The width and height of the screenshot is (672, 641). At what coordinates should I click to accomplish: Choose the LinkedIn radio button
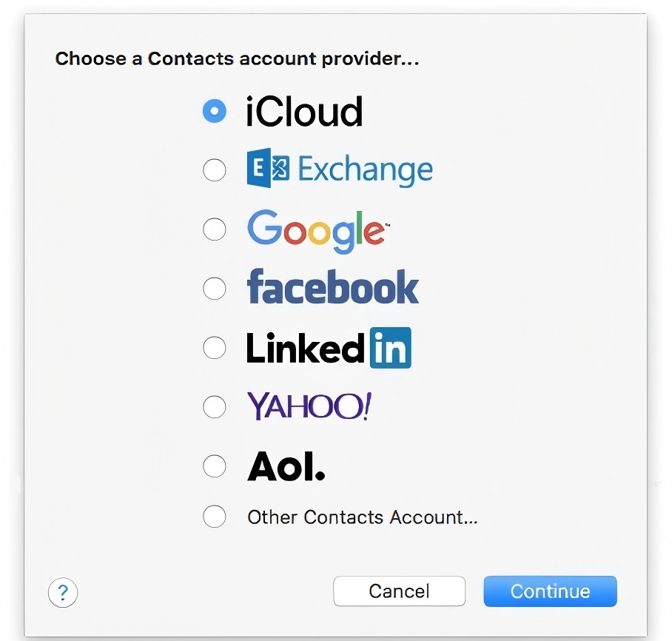[x=215, y=347]
